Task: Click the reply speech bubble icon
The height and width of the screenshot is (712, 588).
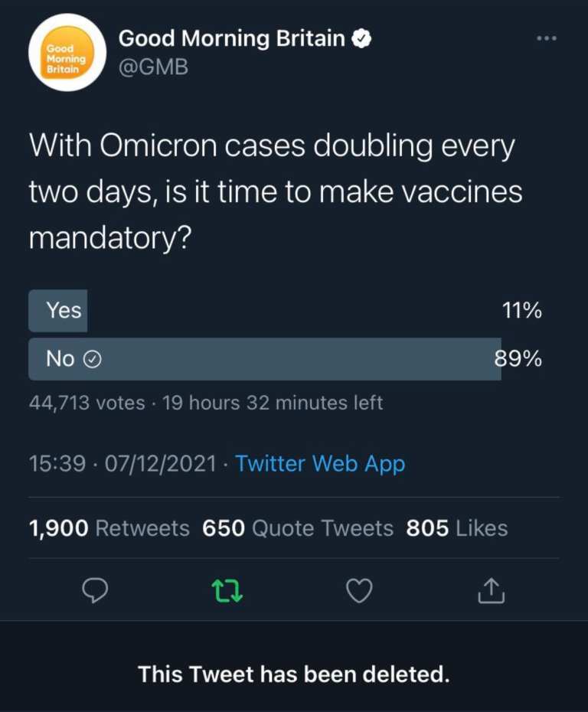Action: point(94,590)
